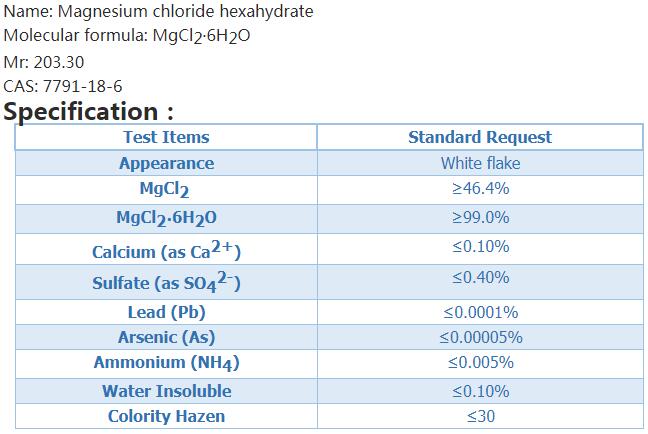Click the Water Insoluble row label

click(x=166, y=391)
